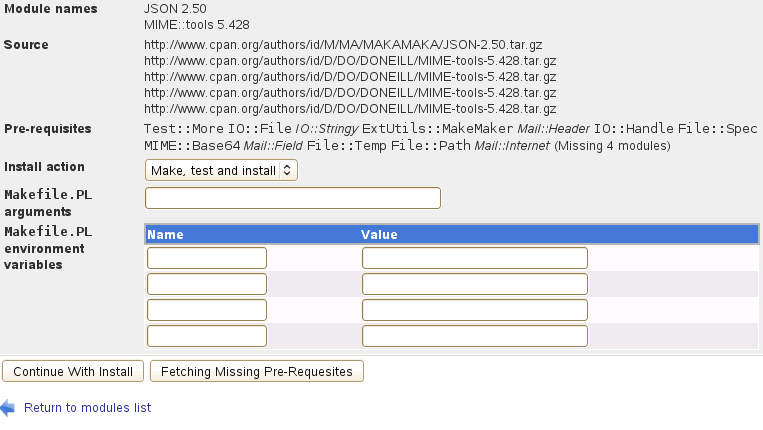Click the IO::File prerequisite
763x430 pixels.
pyautogui.click(x=260, y=129)
